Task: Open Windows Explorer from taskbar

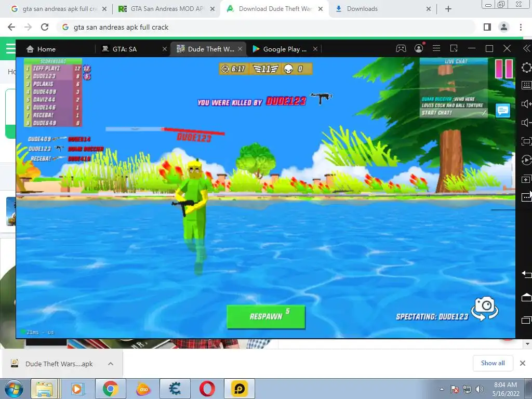Action: coord(45,389)
